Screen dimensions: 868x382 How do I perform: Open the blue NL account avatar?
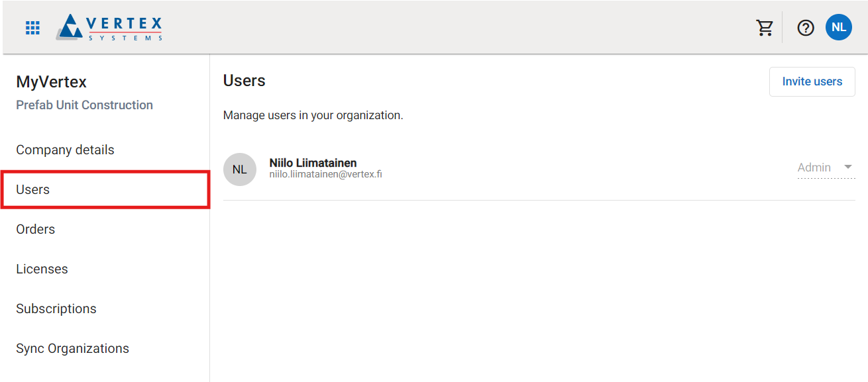(839, 28)
